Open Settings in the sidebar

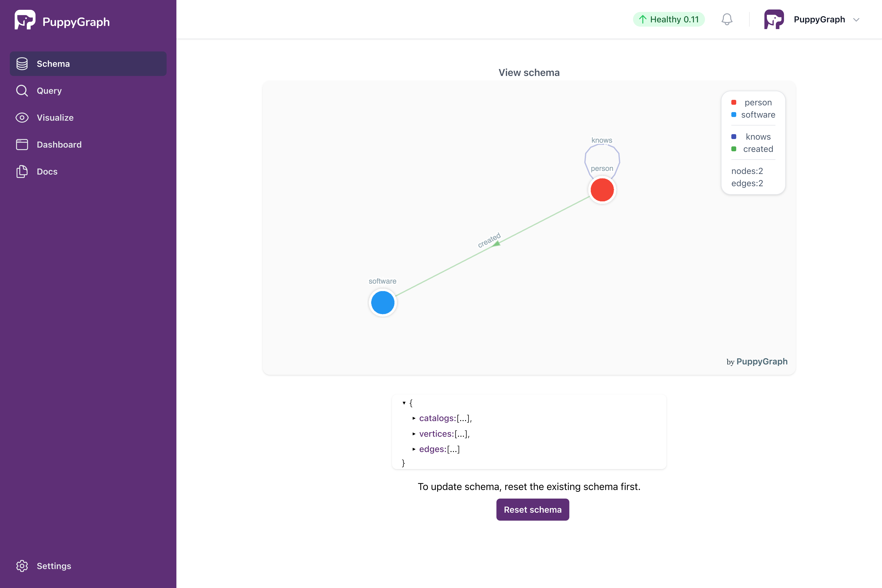pos(88,566)
